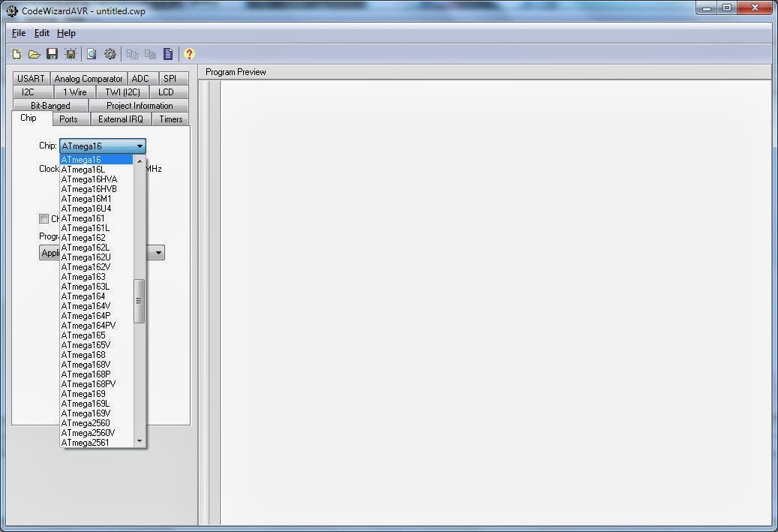Select ATmega16U4 from the chip list
Image resolution: width=778 pixels, height=532 pixels.
(96, 209)
